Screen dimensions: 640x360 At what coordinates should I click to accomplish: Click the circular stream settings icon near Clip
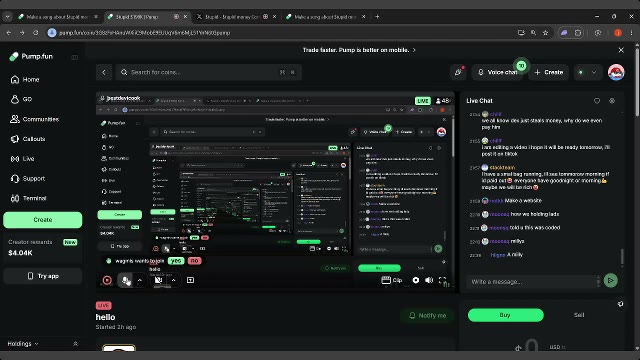click(416, 280)
